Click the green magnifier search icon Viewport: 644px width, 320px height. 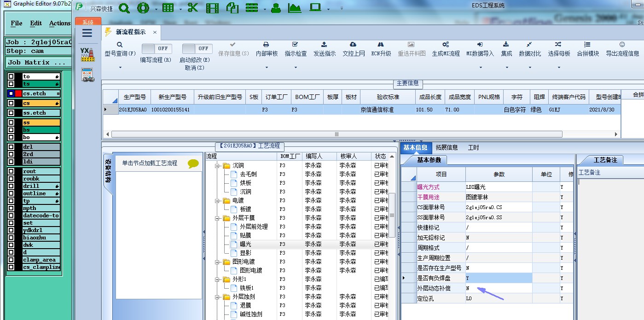124,8
